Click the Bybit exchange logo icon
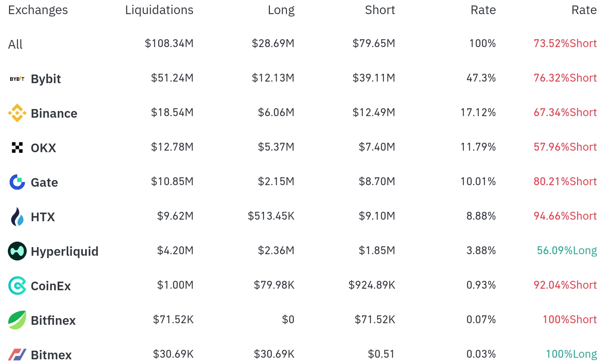The width and height of the screenshot is (605, 364). click(x=17, y=79)
